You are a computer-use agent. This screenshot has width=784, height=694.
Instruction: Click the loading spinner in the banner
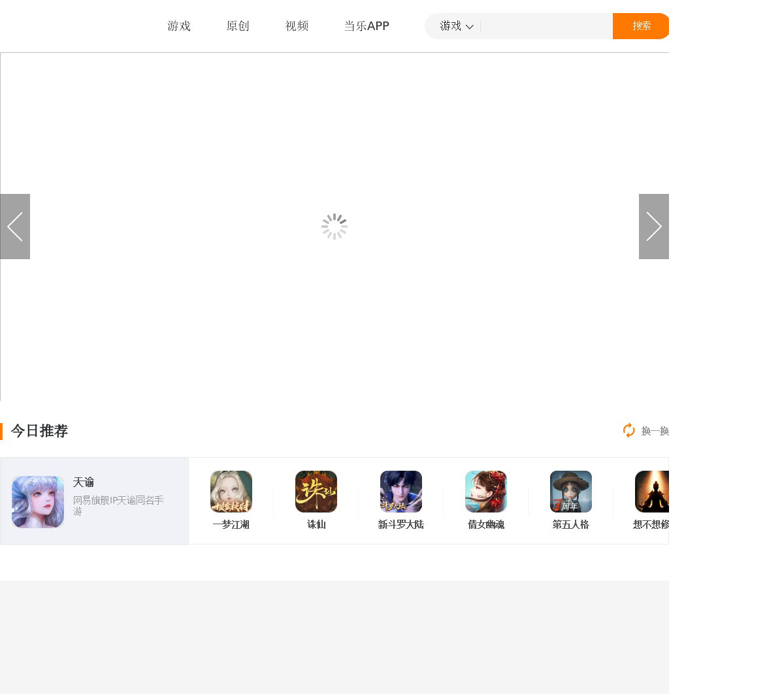click(x=335, y=227)
